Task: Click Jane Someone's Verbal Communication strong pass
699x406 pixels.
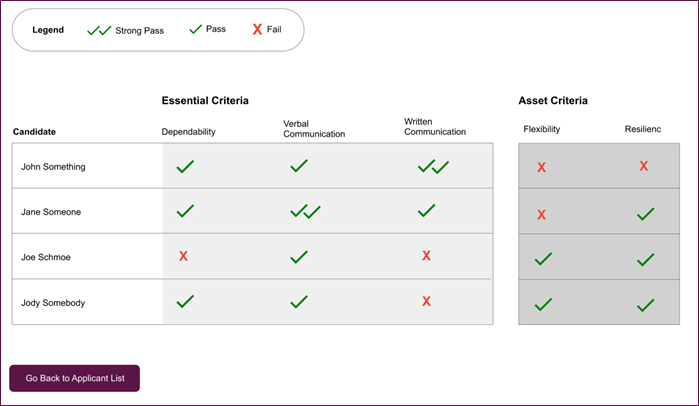Action: point(305,211)
